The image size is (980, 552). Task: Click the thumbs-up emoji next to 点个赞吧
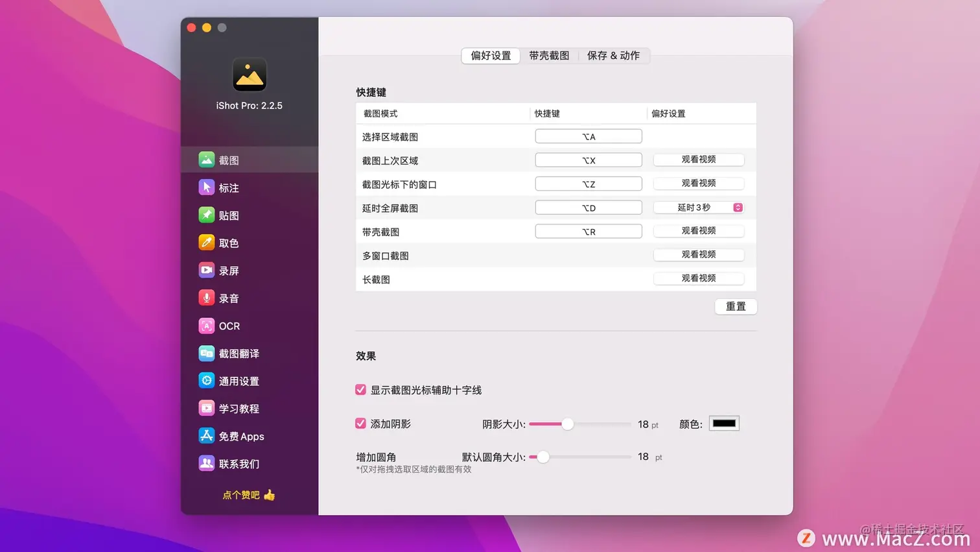click(x=270, y=495)
